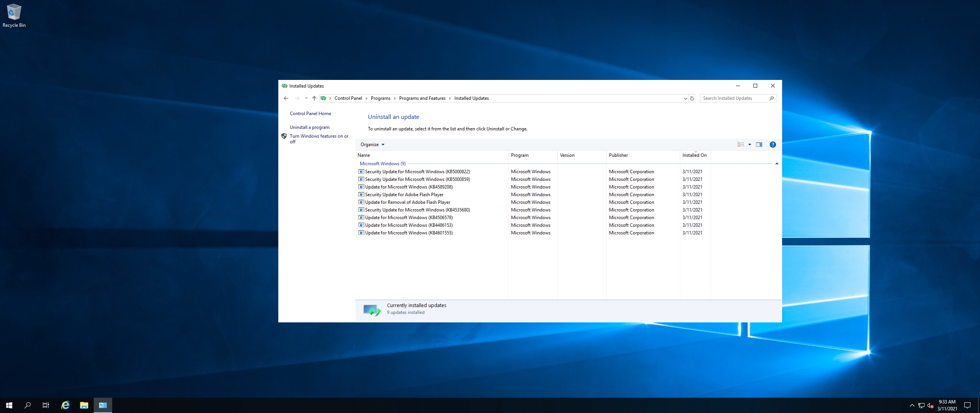Open Windows Start menu

click(x=9, y=405)
